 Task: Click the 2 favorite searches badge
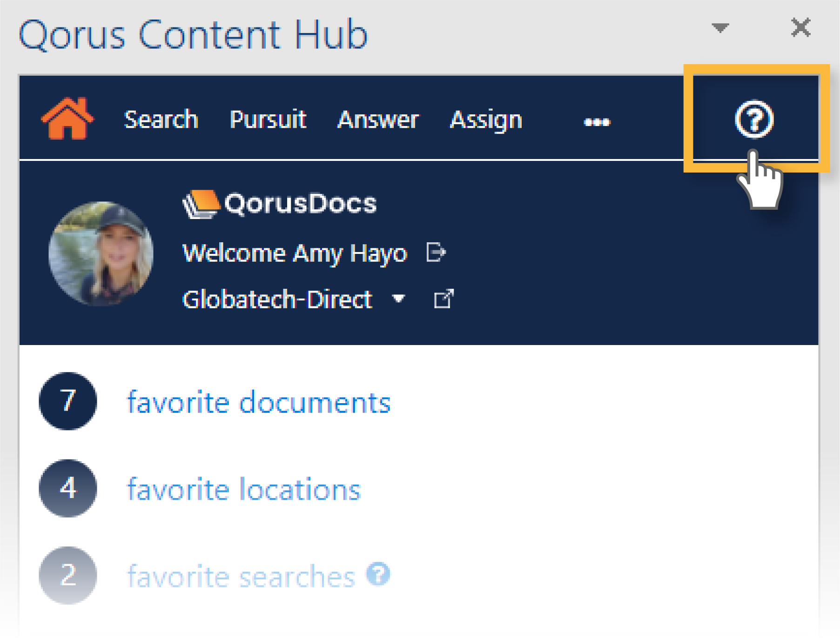tap(68, 575)
